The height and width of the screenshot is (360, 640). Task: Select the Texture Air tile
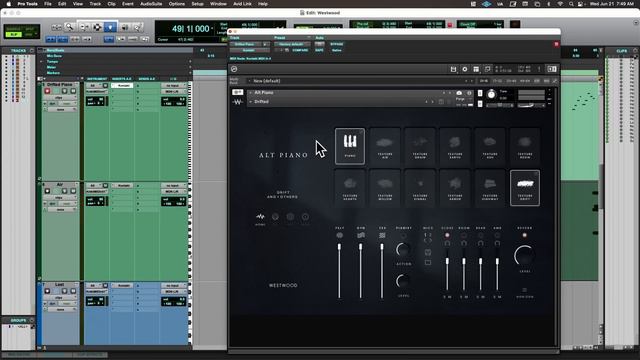click(385, 146)
